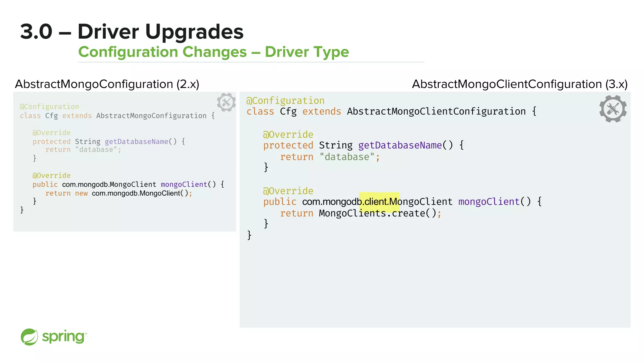
Task: Click "MongoClients.create();" in the 3.x code
Action: pos(380,213)
